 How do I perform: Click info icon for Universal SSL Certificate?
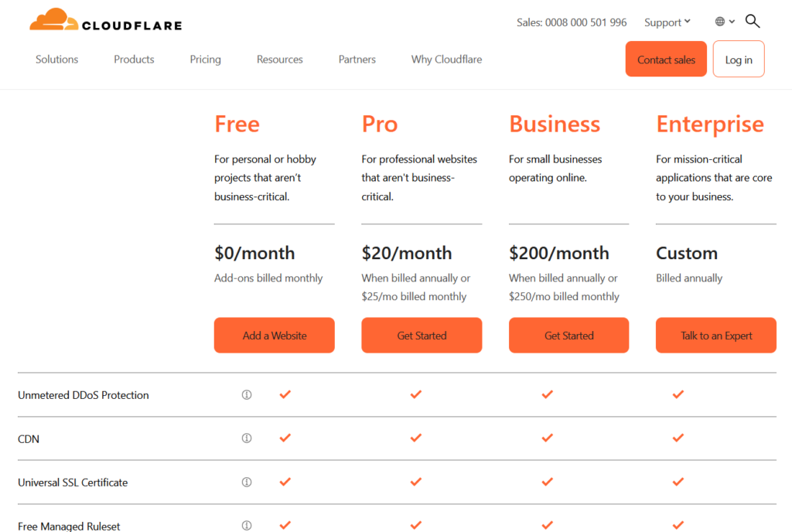pyautogui.click(x=247, y=482)
